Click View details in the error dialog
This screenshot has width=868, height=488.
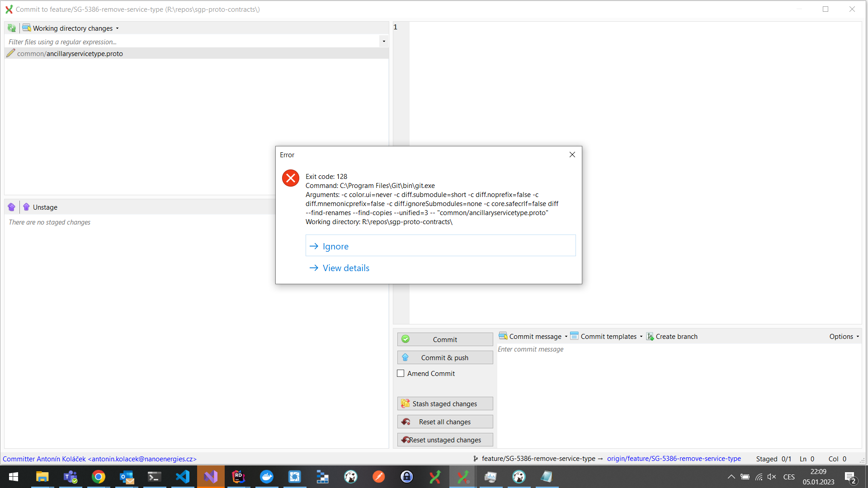pyautogui.click(x=346, y=267)
